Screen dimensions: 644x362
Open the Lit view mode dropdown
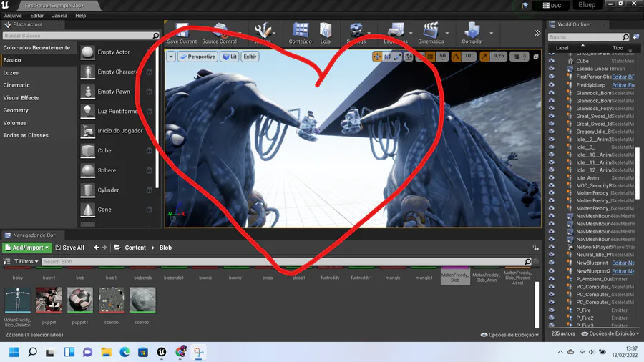[x=230, y=57]
